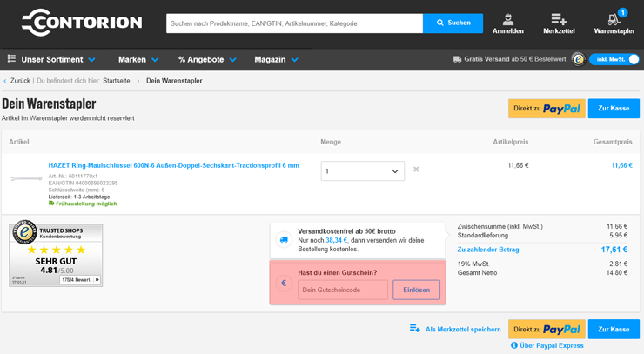Click the hamburger list icon beside Unser Sortiment
The width and height of the screenshot is (644, 354).
pyautogui.click(x=11, y=59)
